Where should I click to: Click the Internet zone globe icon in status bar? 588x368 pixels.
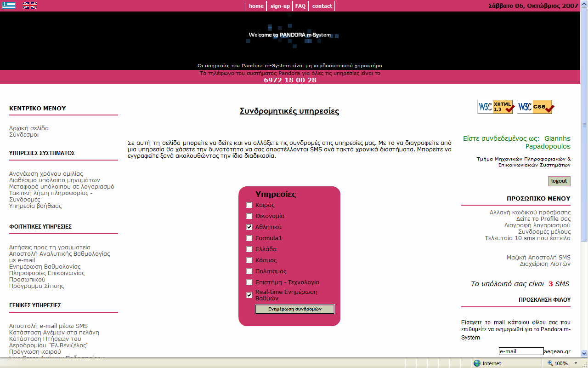point(477,363)
